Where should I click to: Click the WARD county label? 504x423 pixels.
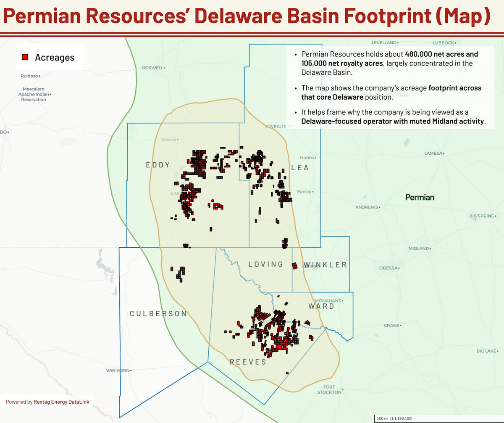coord(321,306)
